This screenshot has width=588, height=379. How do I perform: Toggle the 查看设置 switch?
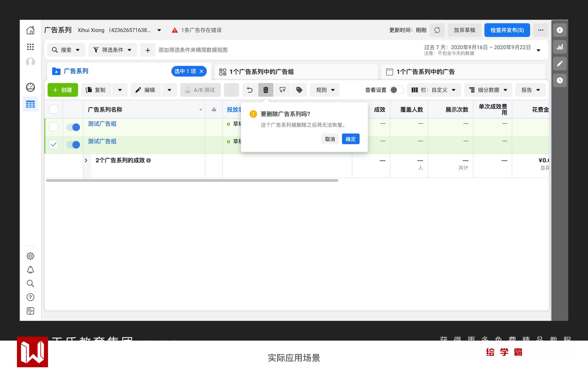pyautogui.click(x=396, y=90)
